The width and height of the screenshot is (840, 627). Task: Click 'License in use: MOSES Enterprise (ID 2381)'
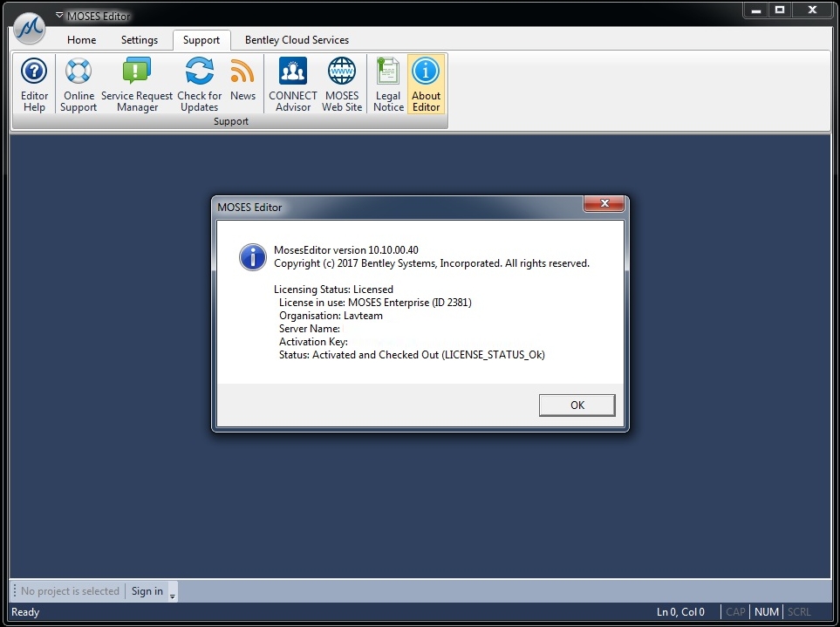tap(375, 303)
